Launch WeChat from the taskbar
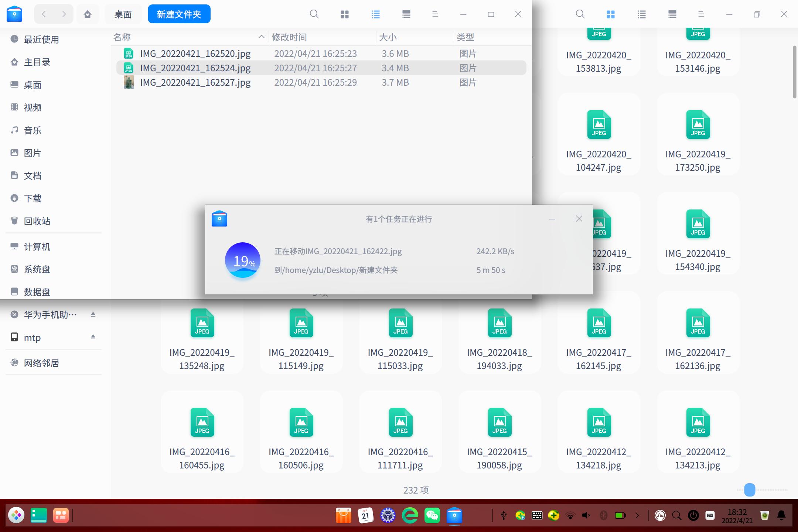798x532 pixels. (x=432, y=515)
